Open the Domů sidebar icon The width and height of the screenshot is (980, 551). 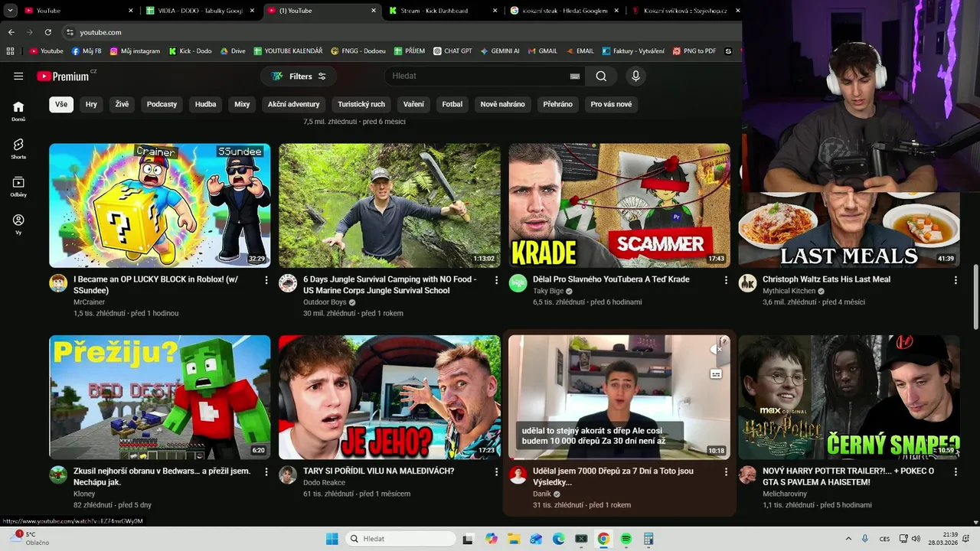(x=18, y=111)
